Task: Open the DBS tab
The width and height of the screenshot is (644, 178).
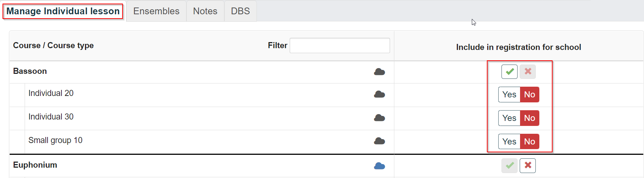Action: pyautogui.click(x=240, y=11)
